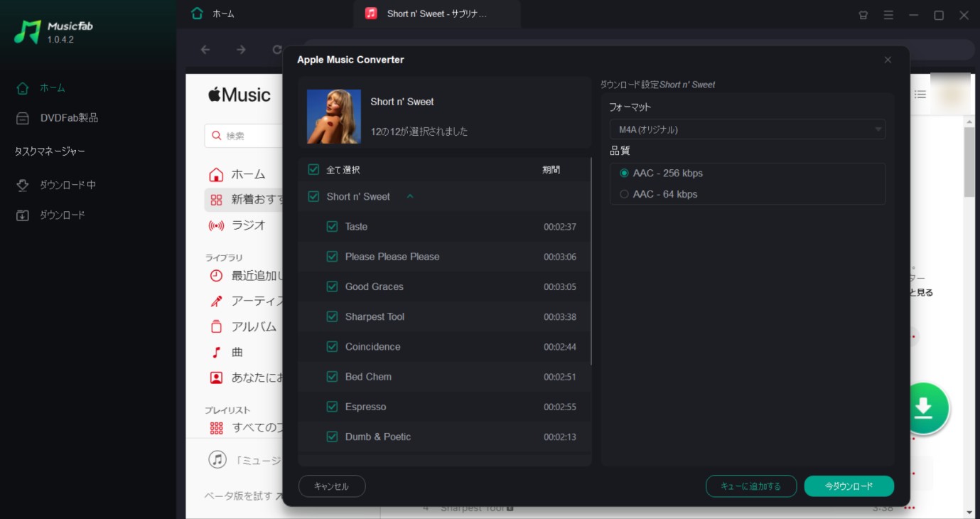Uncheck the Sharpest Tool checkbox
The image size is (980, 519).
click(332, 316)
